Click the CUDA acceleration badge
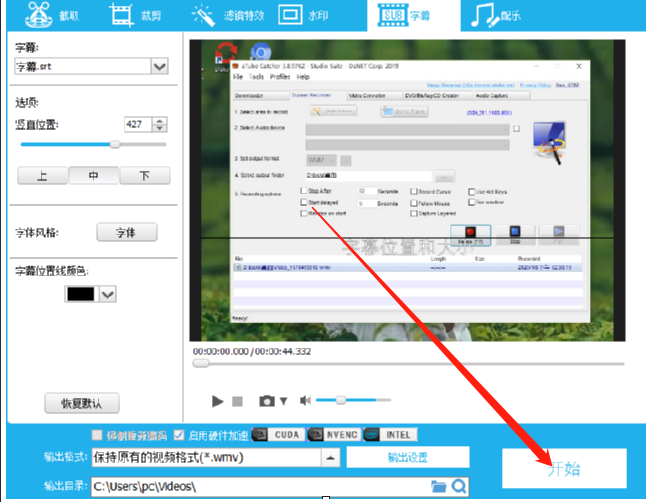This screenshot has height=502, width=646. click(x=278, y=435)
